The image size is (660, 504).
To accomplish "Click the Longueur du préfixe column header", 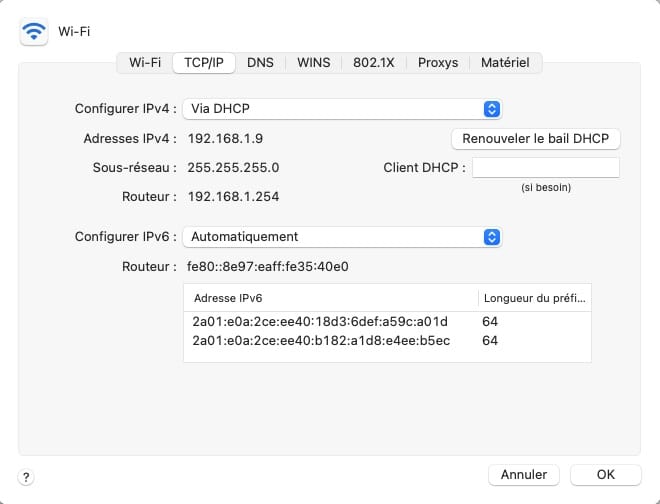I will point(534,298).
